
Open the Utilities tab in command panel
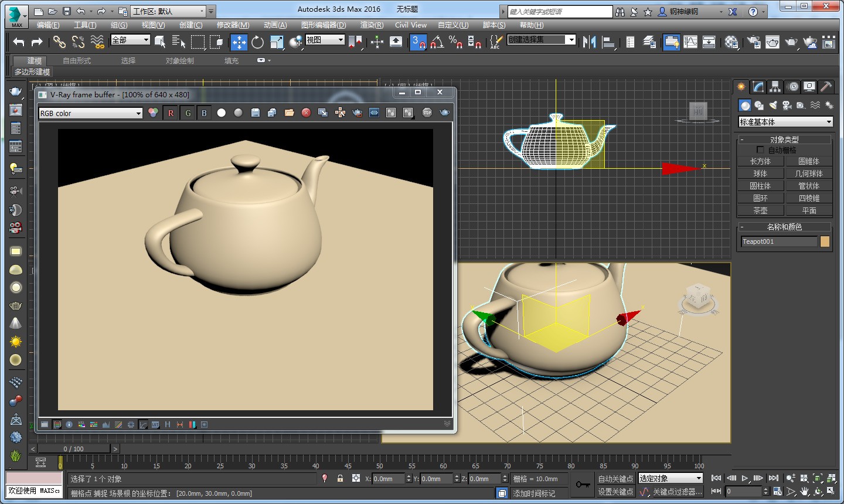826,87
